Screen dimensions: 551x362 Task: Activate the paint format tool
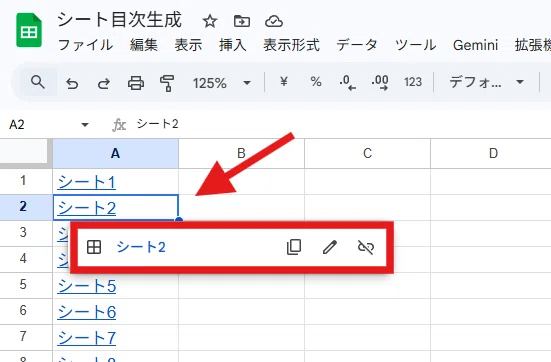167,83
